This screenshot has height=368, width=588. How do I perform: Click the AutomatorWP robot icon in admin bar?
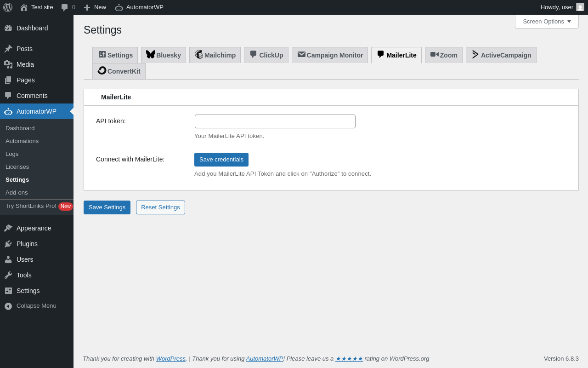[x=119, y=7]
